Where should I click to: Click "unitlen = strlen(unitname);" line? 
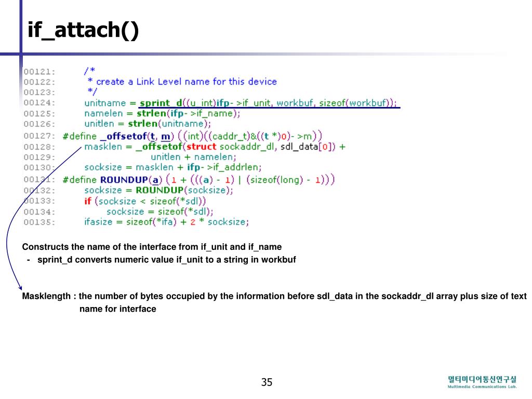[148, 124]
